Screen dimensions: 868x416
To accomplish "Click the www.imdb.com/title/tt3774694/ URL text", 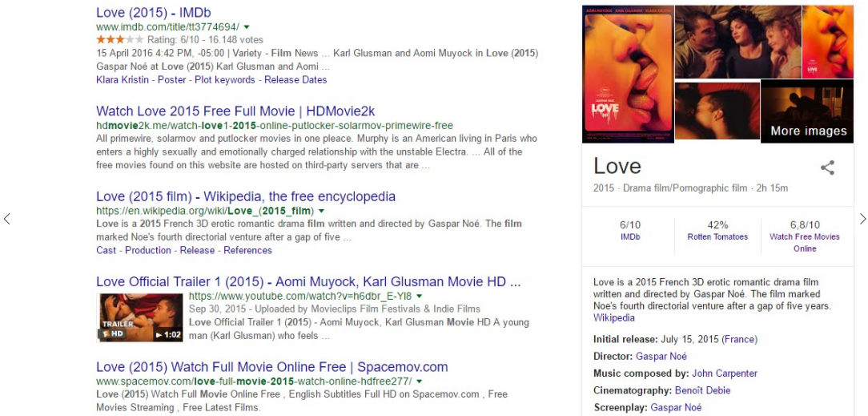I will [167, 27].
